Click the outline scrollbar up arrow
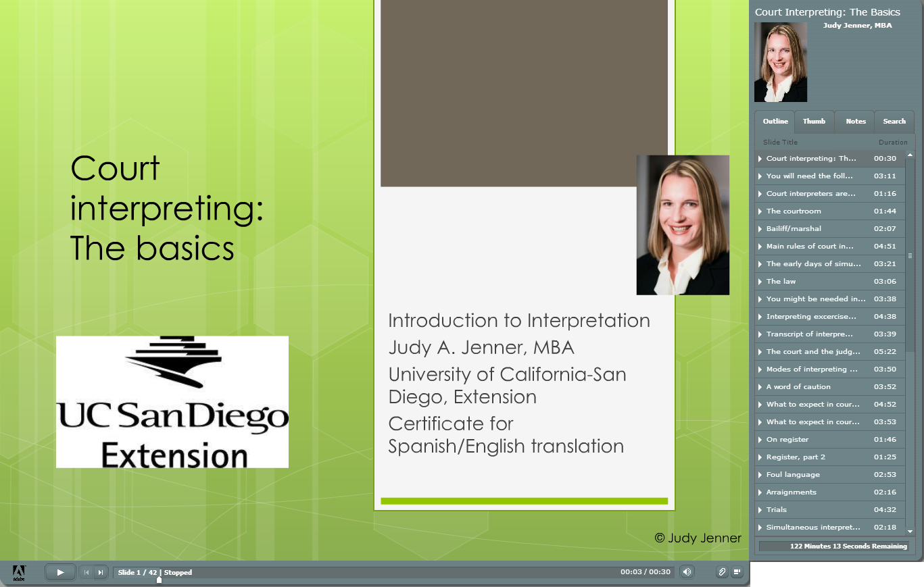Viewport: 924px width, 587px height. tap(910, 155)
